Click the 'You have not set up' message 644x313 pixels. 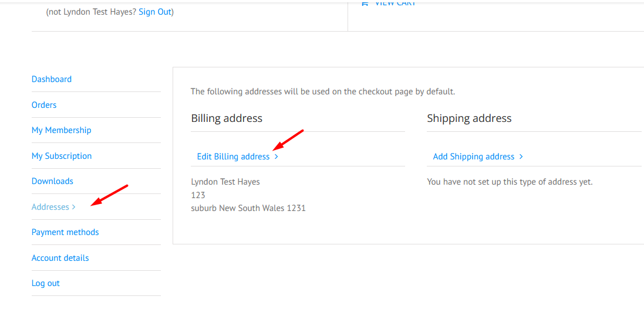tap(510, 182)
